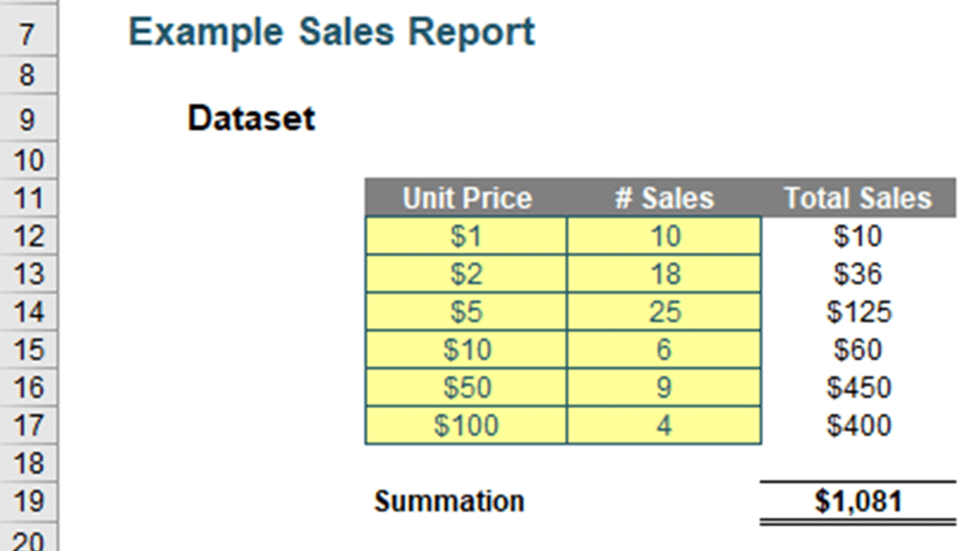Screen dimensions: 980x551
Task: Click the $5 unit price cell
Action: pyautogui.click(x=467, y=312)
